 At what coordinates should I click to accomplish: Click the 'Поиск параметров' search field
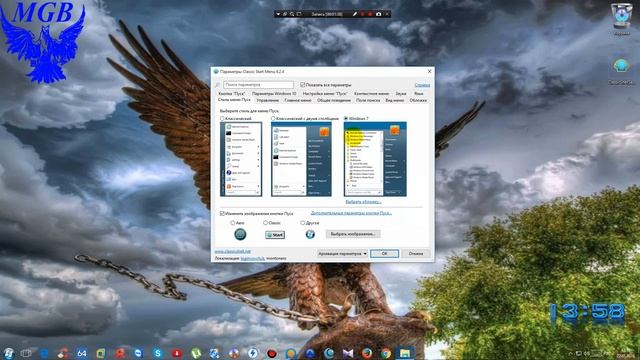258,85
